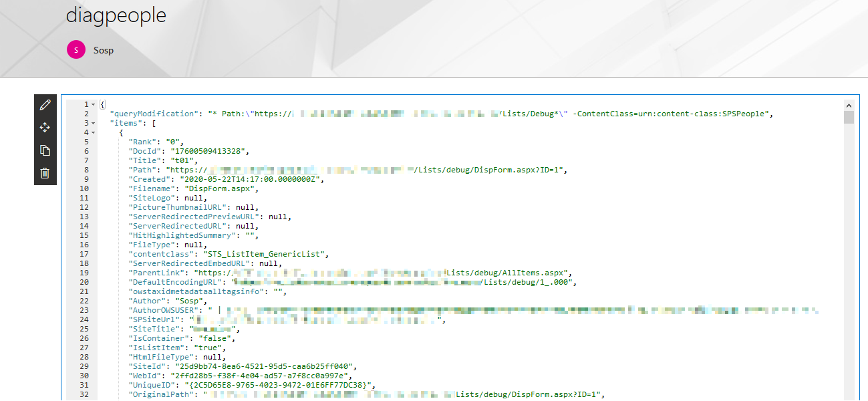The height and width of the screenshot is (401, 868).
Task: Collapse the object fold at line 4
Action: point(93,132)
